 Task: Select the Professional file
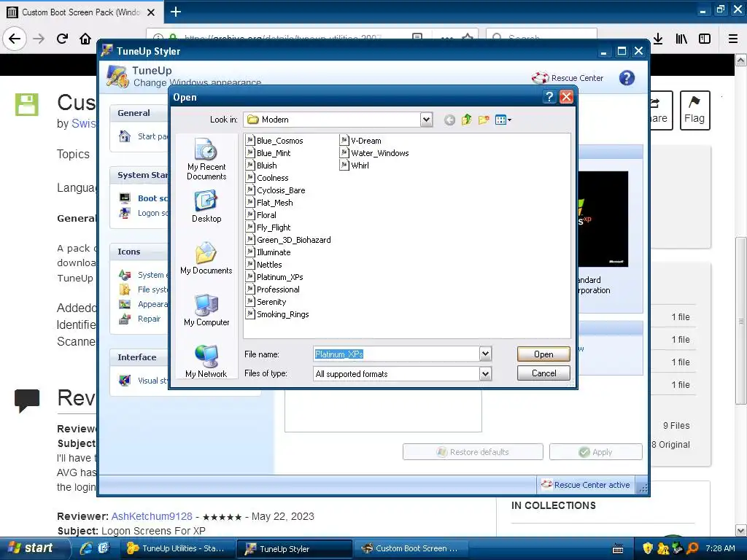pyautogui.click(x=273, y=289)
